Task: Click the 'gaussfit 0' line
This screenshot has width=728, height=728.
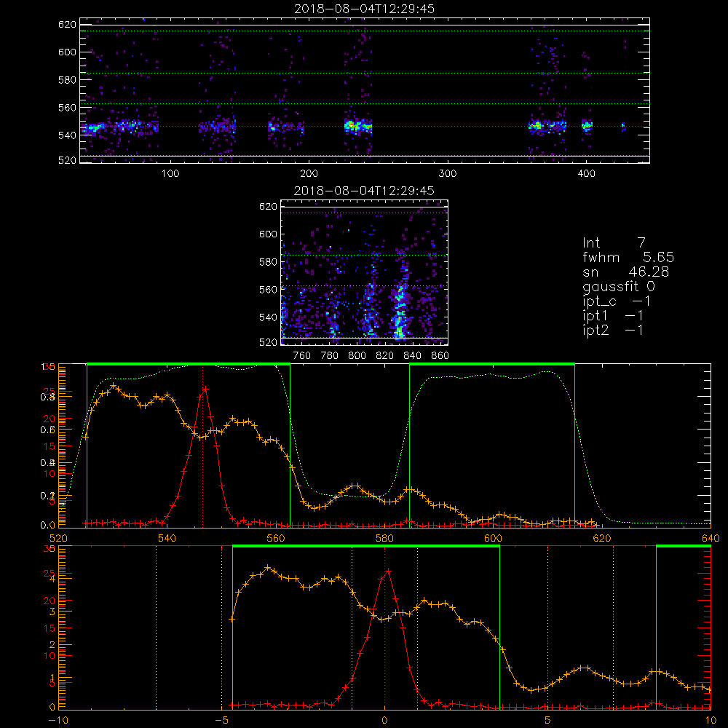Action: point(618,286)
